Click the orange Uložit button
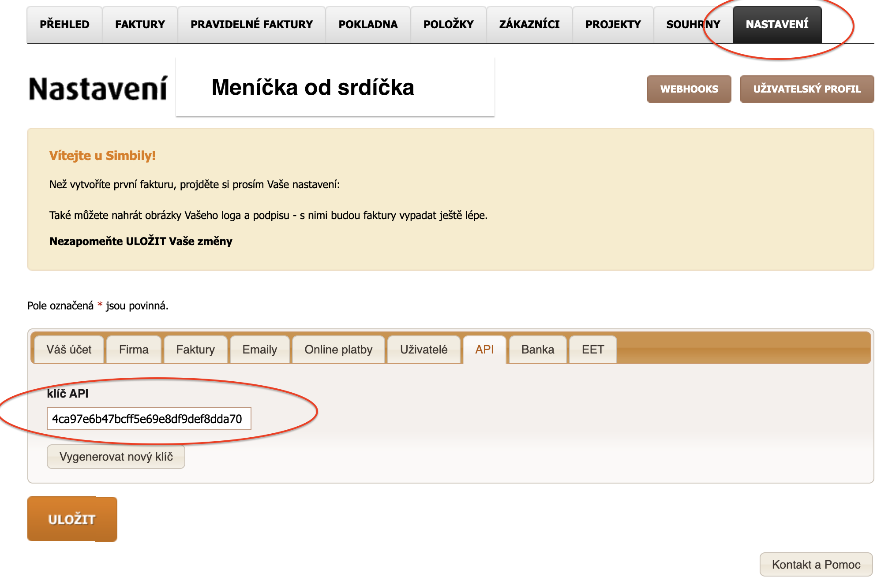The width and height of the screenshot is (892, 588). pos(72,519)
